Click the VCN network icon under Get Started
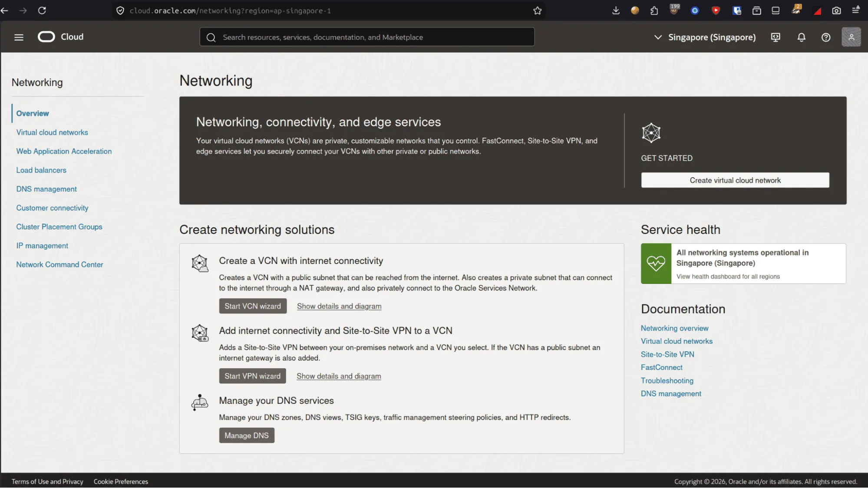The width and height of the screenshot is (868, 488). point(651,133)
